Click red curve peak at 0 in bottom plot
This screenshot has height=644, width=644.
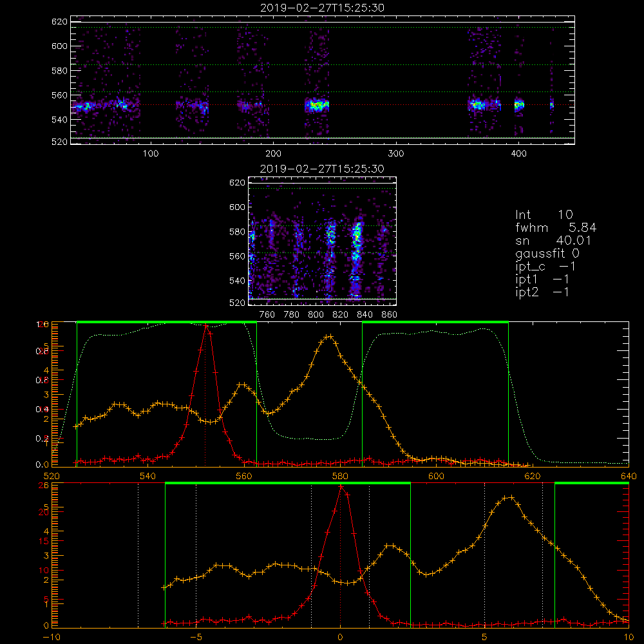point(341,487)
